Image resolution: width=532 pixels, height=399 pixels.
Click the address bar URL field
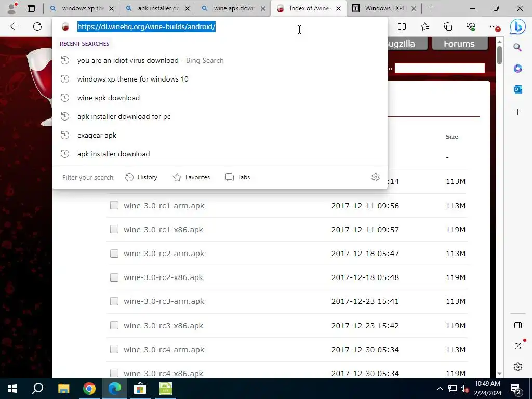(x=220, y=26)
